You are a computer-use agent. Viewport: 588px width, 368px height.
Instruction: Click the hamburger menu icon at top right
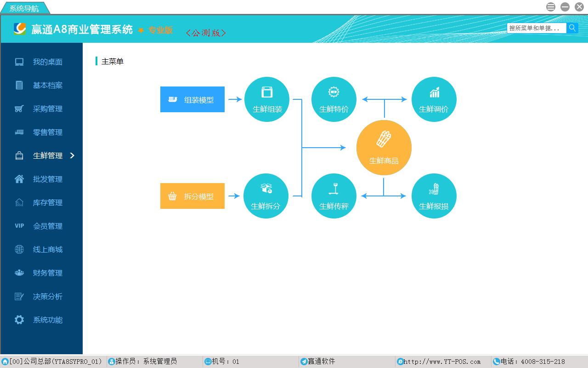coord(551,7)
